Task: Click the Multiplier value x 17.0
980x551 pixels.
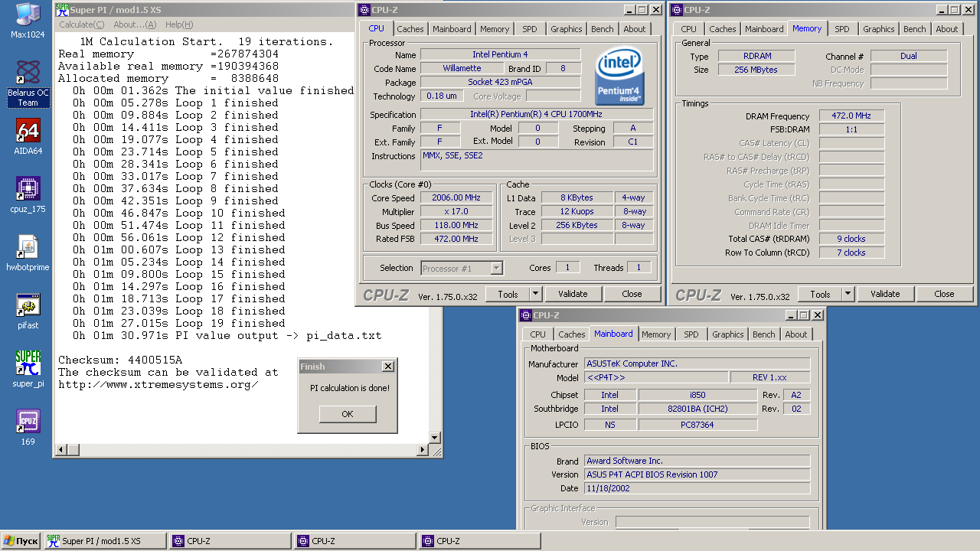Action: 456,211
